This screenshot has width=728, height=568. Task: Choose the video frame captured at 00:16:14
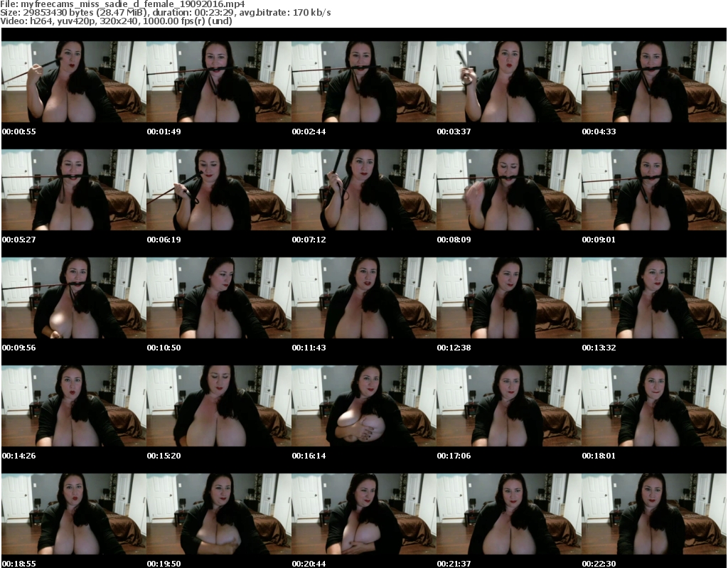363,406
